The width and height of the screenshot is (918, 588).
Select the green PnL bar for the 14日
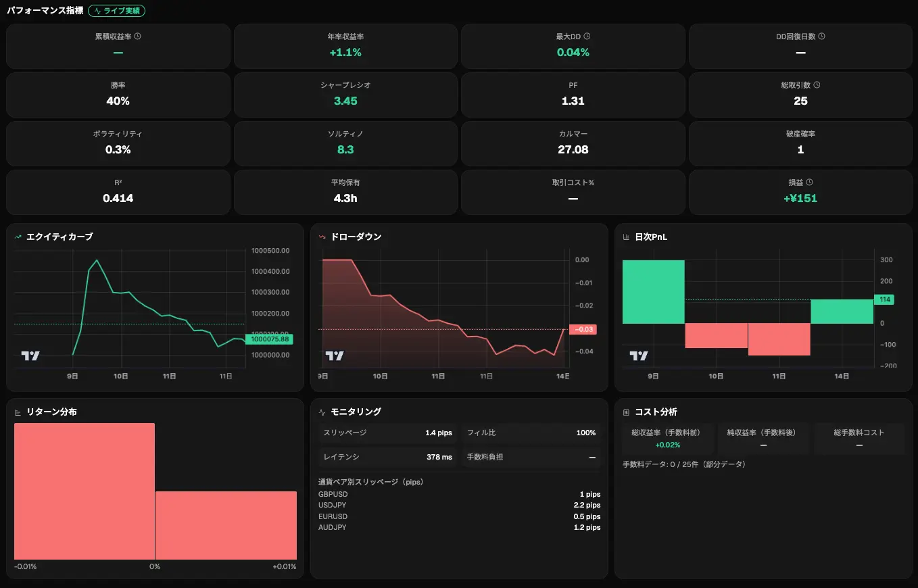point(842,311)
